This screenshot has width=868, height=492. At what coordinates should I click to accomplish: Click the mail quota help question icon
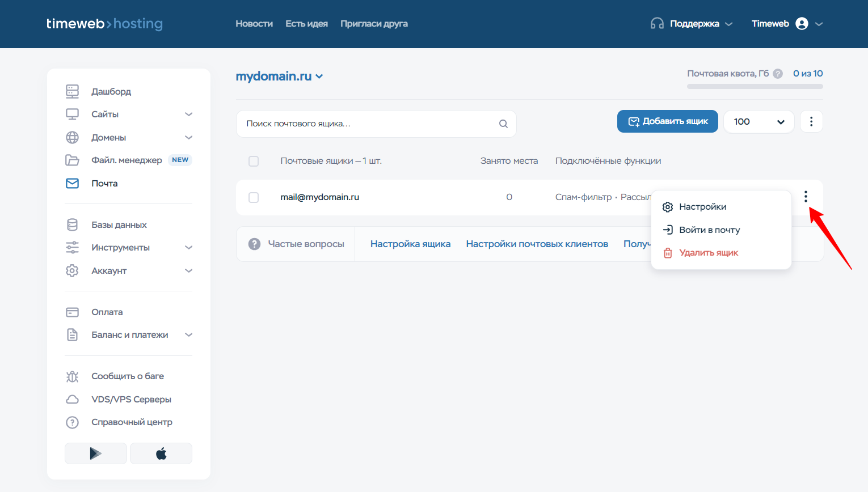[778, 74]
